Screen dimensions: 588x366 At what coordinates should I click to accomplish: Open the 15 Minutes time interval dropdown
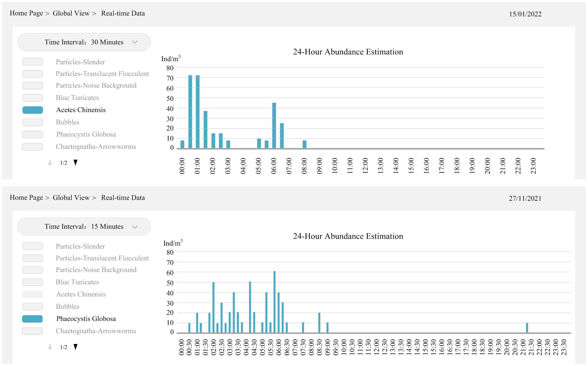coord(84,226)
